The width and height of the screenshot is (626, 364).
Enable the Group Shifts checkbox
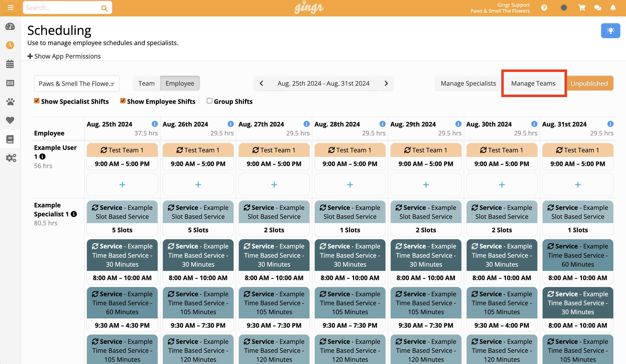click(x=209, y=101)
